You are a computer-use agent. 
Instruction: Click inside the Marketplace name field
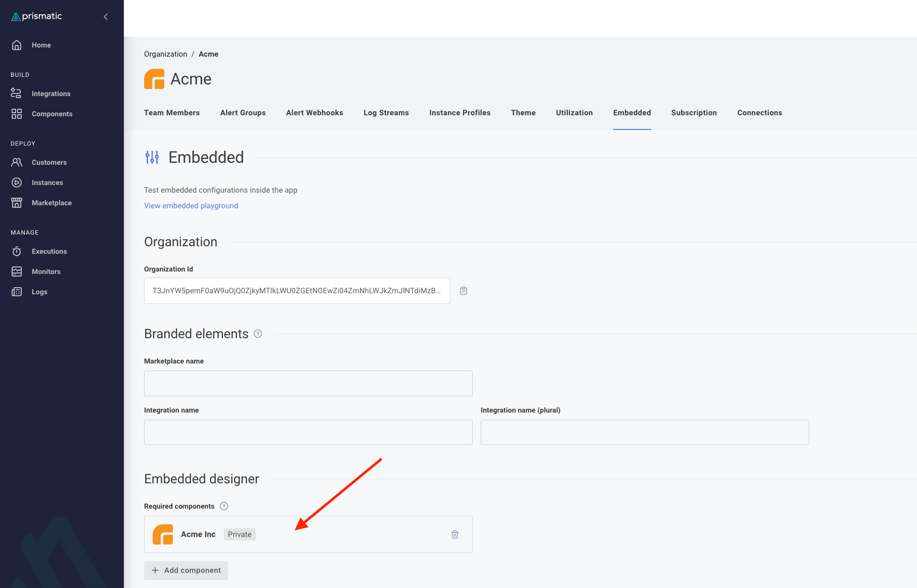pyautogui.click(x=308, y=383)
